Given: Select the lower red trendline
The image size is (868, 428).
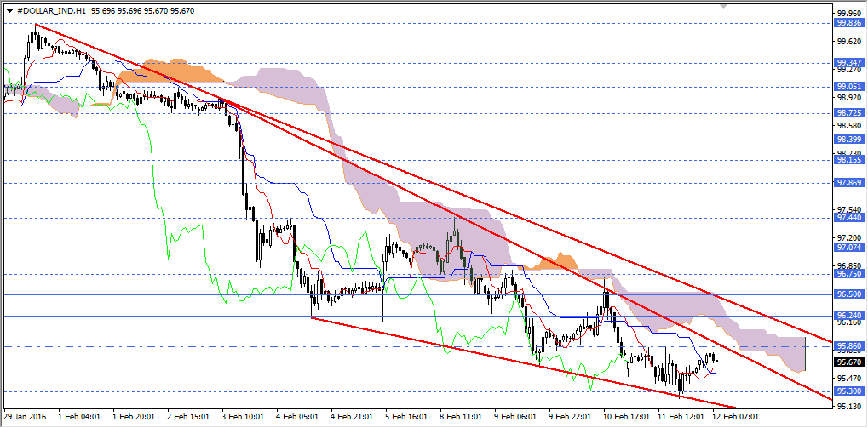Looking at the screenshot, I should pos(511,358).
